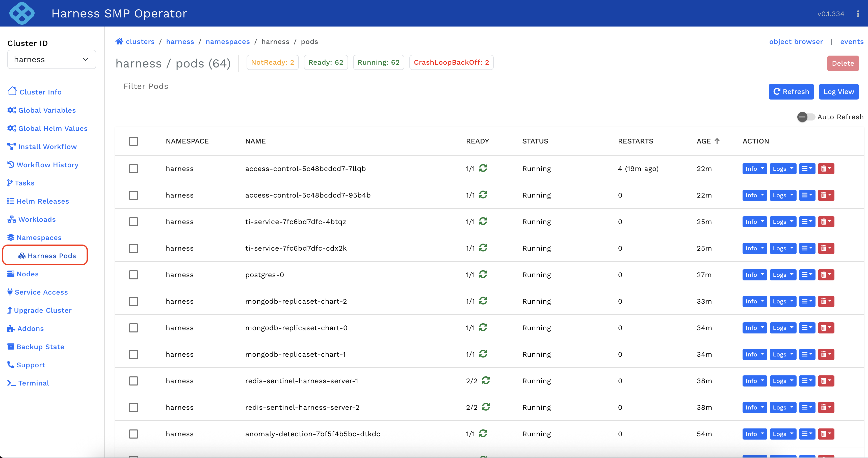Click the restart icon for redis-sentinel-harness-server-2

pos(486,407)
